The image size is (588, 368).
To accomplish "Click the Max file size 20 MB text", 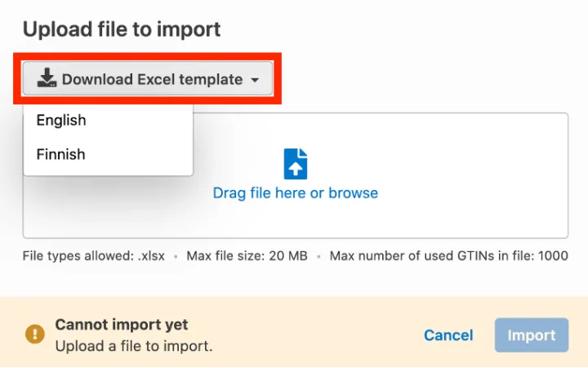I will pyautogui.click(x=247, y=256).
